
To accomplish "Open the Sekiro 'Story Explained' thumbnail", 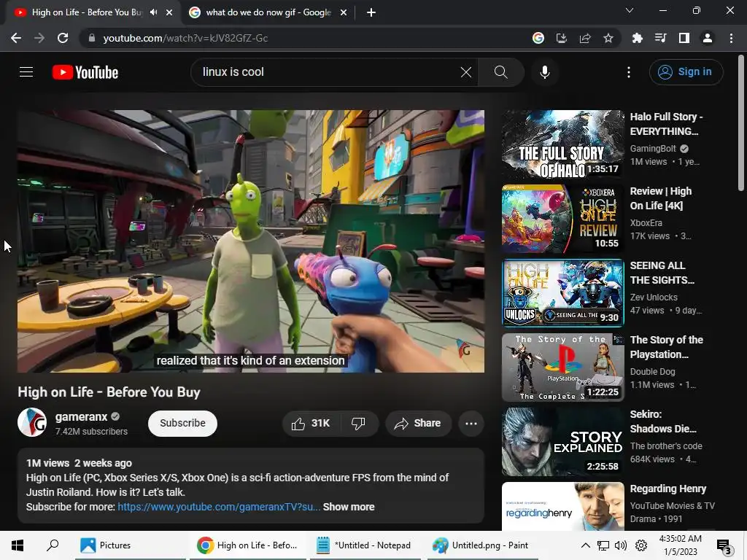I will pos(562,441).
